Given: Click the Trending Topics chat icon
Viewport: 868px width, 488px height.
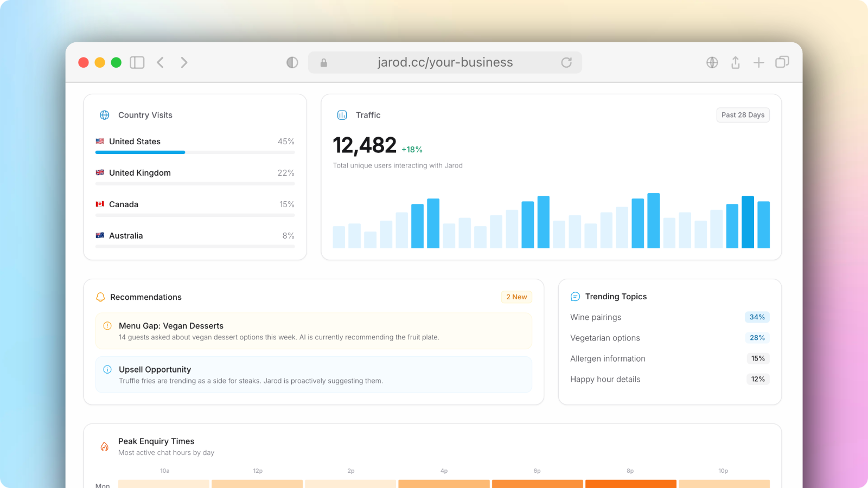Looking at the screenshot, I should pos(576,297).
